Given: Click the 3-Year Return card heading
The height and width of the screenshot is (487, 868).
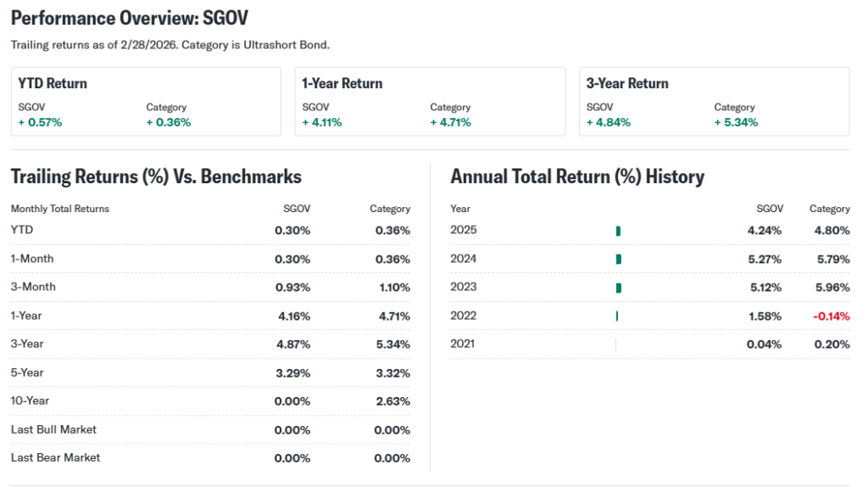Looking at the screenshot, I should pos(627,83).
